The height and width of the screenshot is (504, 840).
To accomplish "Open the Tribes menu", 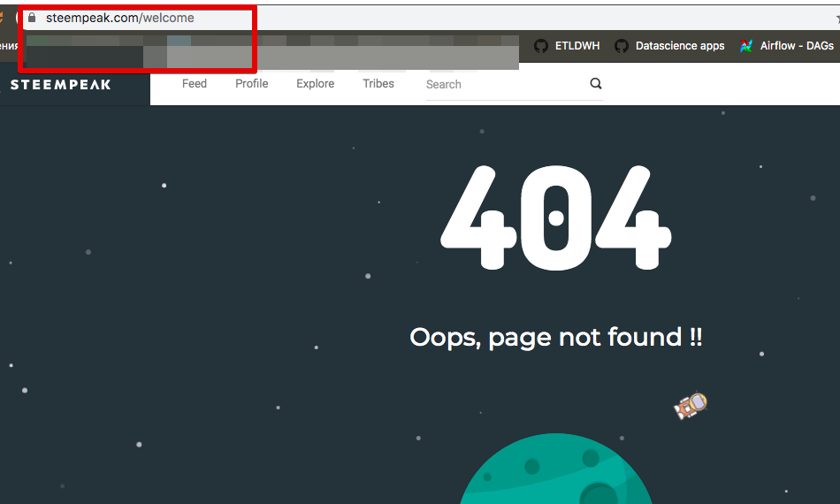I will [378, 83].
